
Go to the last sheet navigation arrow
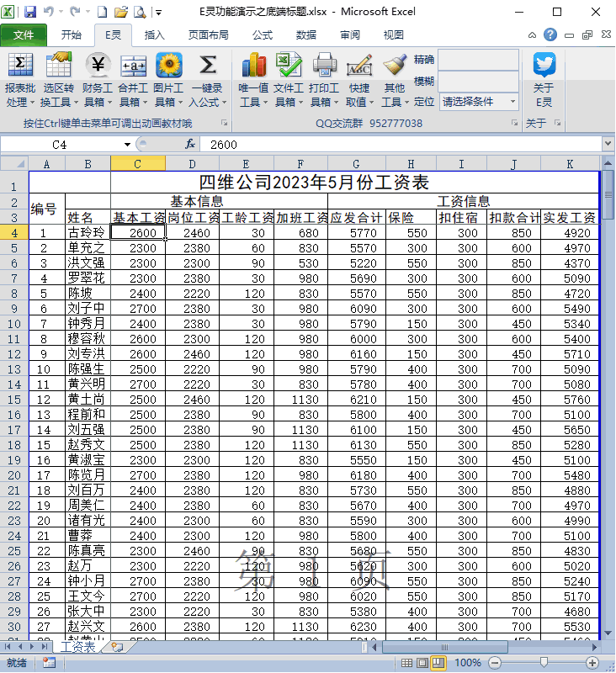point(44,646)
